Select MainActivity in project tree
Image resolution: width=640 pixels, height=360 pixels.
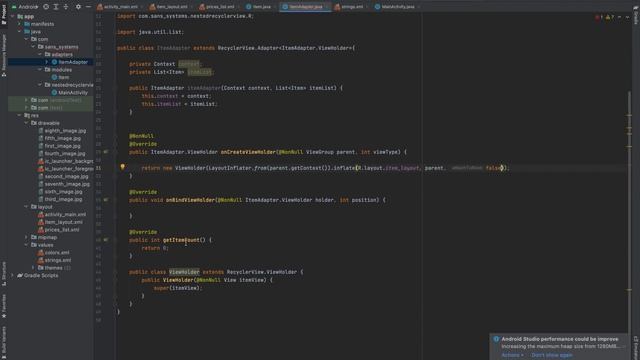click(x=69, y=93)
